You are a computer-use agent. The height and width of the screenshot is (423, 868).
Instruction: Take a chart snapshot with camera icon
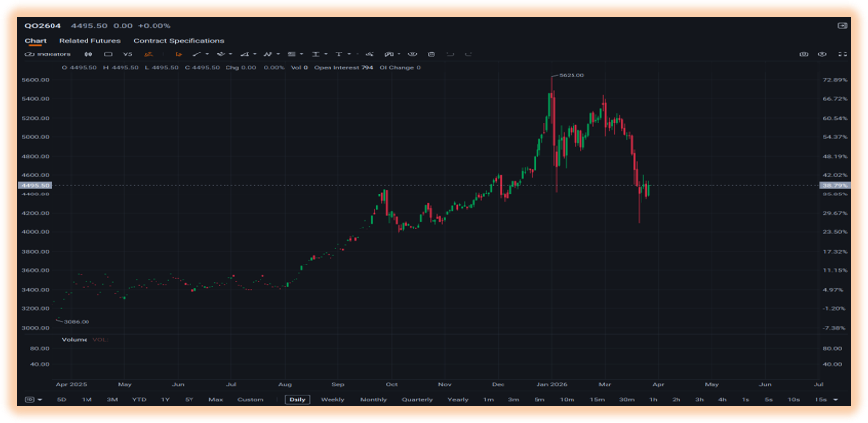[803, 54]
